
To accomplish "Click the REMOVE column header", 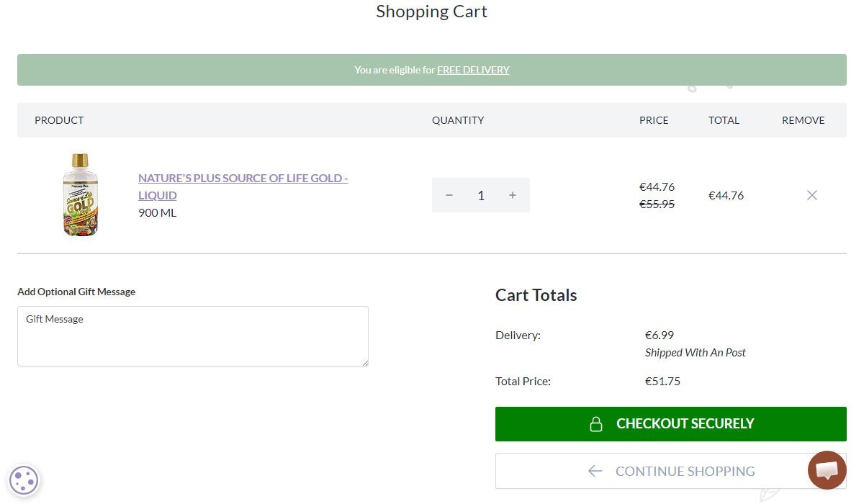I will [804, 120].
